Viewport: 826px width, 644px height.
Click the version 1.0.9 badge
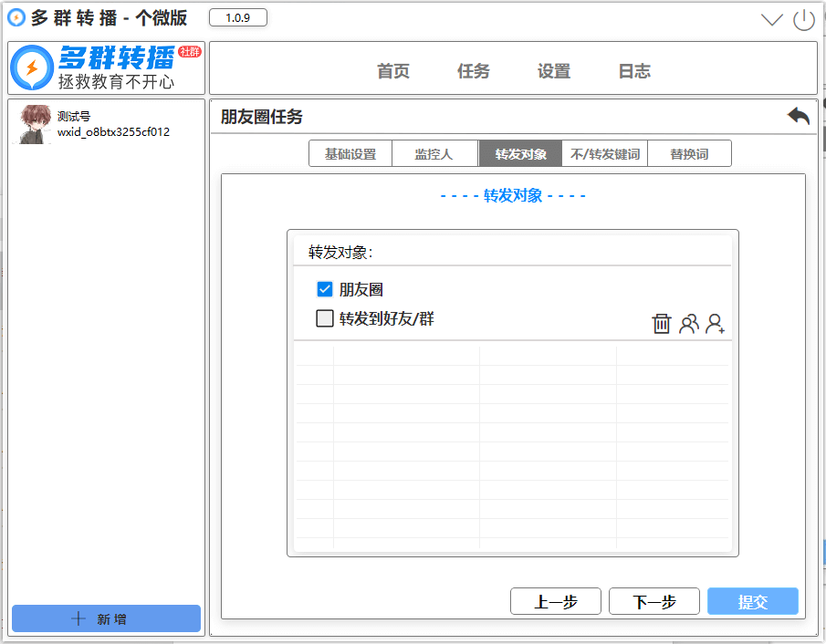(x=237, y=18)
